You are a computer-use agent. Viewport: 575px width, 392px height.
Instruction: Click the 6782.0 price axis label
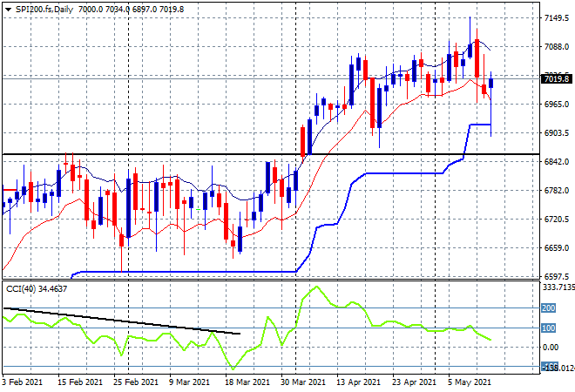click(557, 191)
